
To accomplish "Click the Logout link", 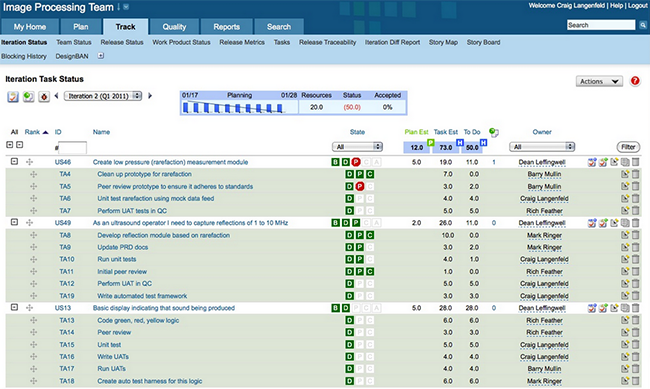I will coord(638,5).
